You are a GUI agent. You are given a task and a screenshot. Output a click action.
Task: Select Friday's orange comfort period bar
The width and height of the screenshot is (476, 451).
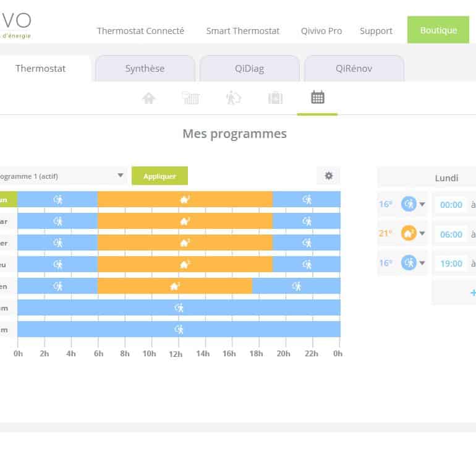coord(174,286)
